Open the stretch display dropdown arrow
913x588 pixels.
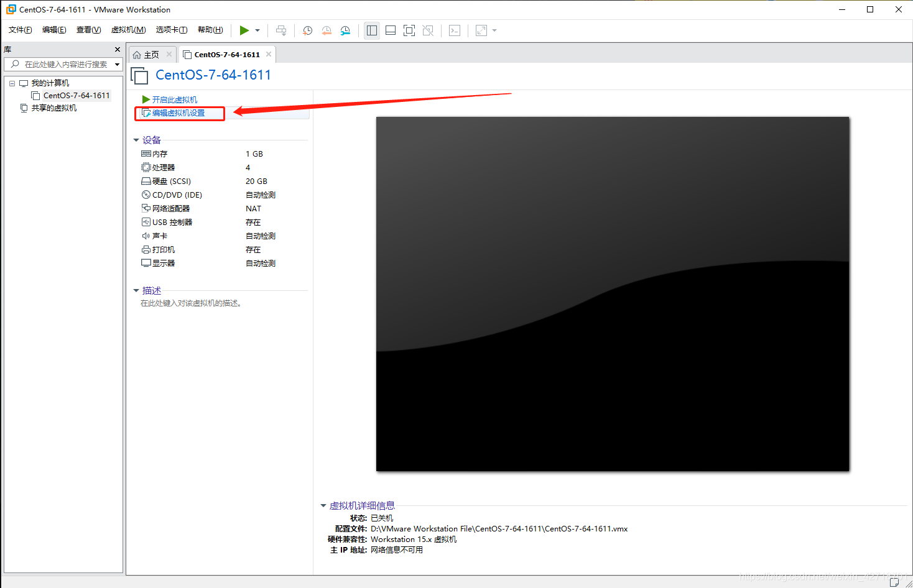[494, 30]
